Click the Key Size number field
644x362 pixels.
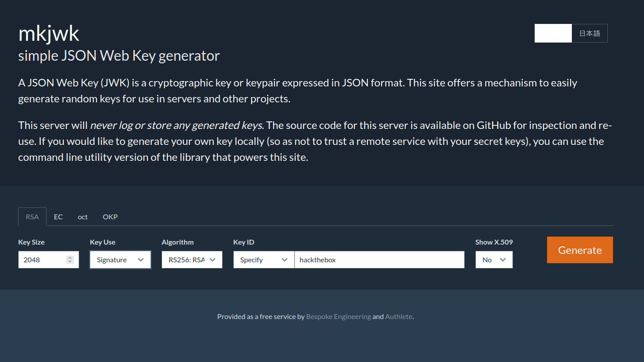(x=49, y=260)
